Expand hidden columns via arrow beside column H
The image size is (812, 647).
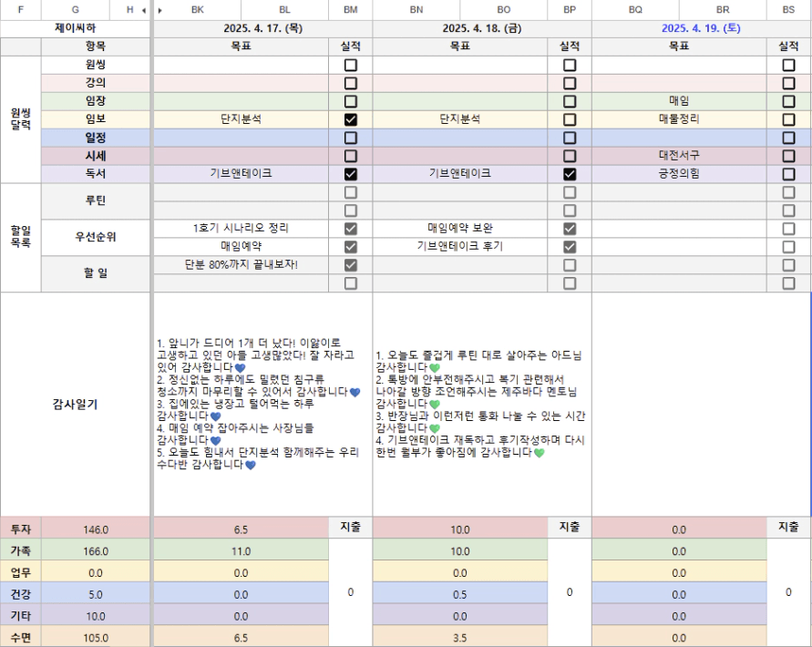click(x=143, y=10)
